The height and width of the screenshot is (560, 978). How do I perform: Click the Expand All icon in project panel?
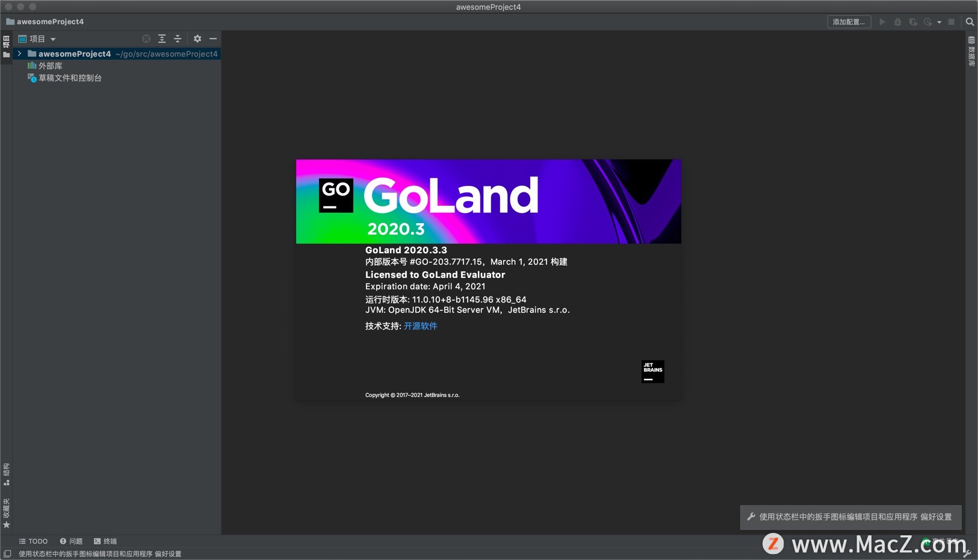pos(162,38)
